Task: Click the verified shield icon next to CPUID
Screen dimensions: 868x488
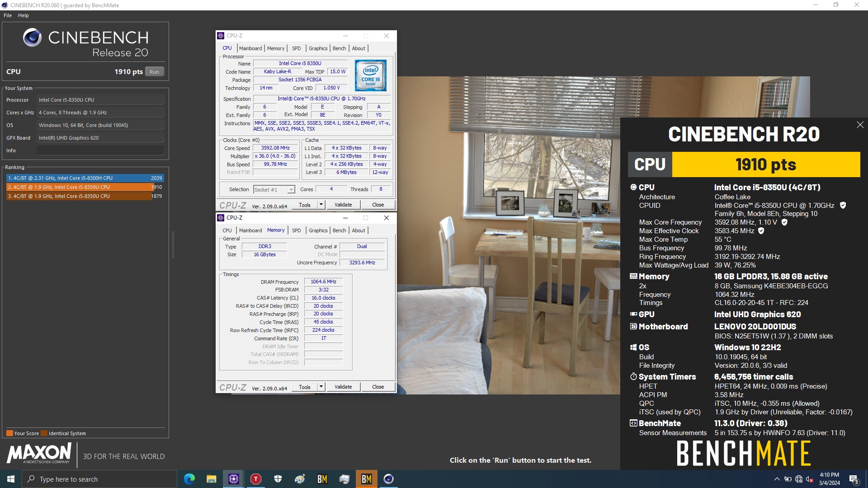Action: 843,206
